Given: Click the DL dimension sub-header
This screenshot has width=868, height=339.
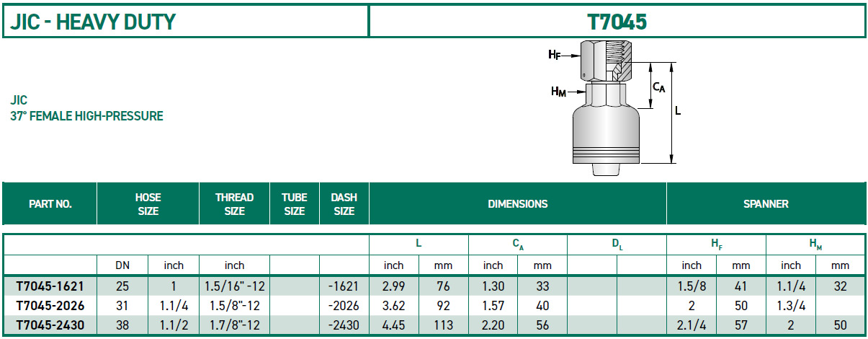Looking at the screenshot, I should pos(617,245).
